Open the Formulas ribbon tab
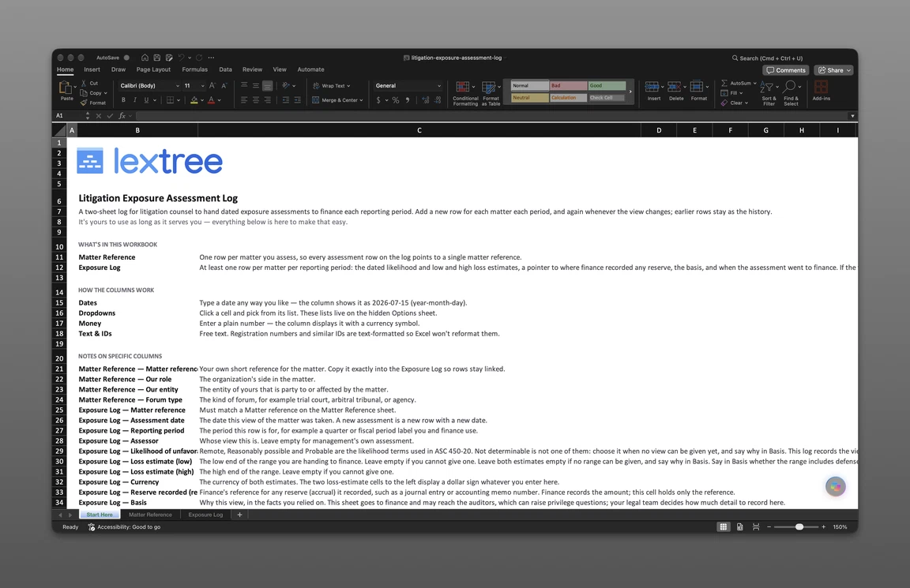This screenshot has width=910, height=588. click(x=194, y=69)
